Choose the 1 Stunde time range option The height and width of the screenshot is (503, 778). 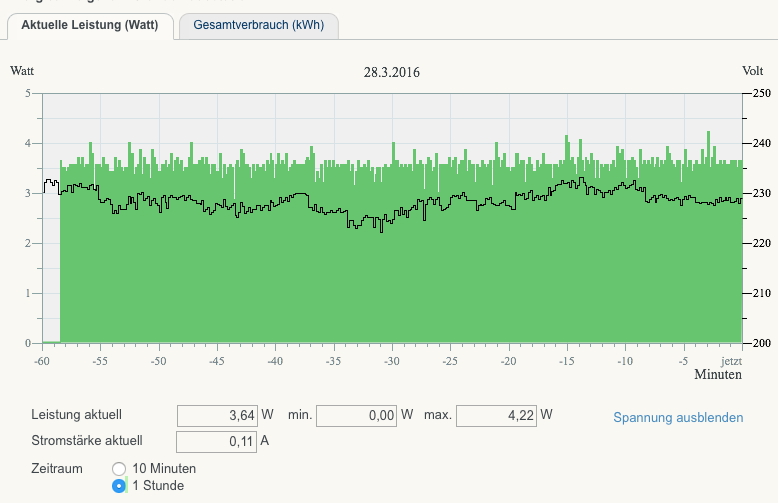[x=119, y=486]
